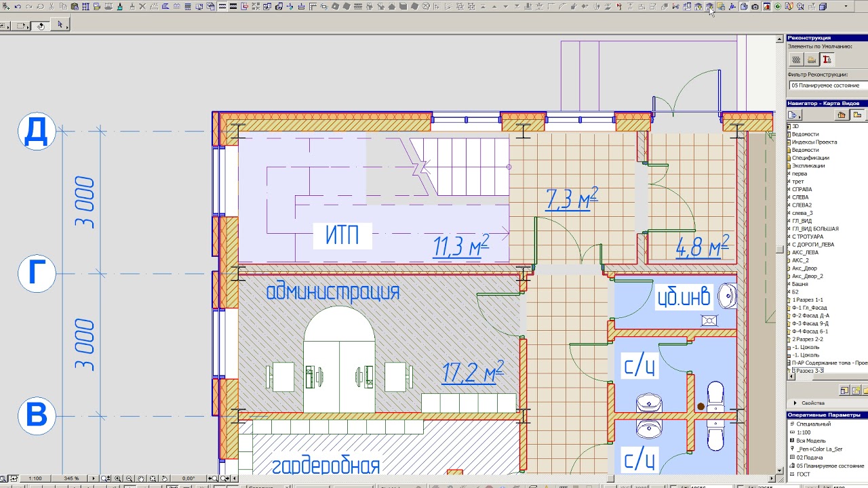The width and height of the screenshot is (868, 488).
Task: Click the View Map icon in the navigator header
Action: click(x=857, y=115)
